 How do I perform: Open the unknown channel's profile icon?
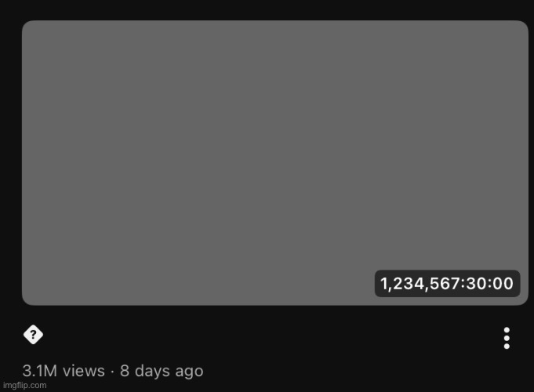click(32, 336)
